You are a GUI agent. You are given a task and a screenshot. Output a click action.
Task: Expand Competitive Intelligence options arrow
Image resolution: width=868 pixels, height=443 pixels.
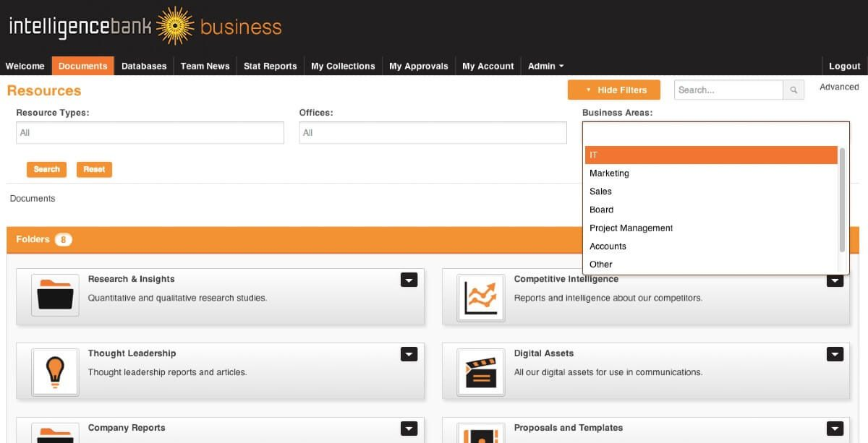coord(835,280)
